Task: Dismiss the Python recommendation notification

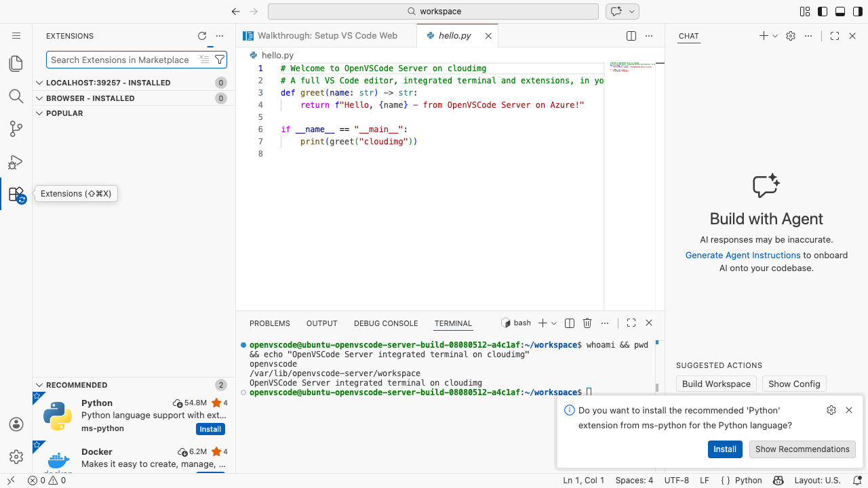Action: (849, 410)
